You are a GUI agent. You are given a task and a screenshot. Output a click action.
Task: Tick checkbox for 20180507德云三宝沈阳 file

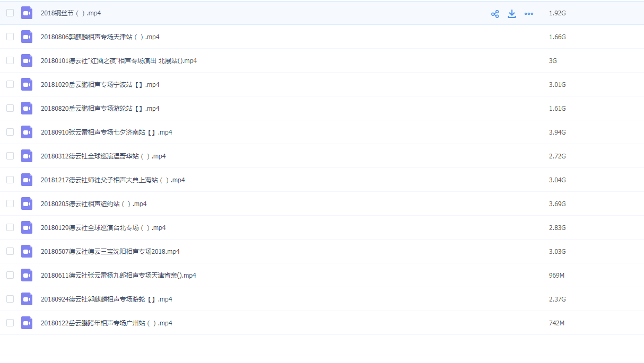[x=10, y=251]
